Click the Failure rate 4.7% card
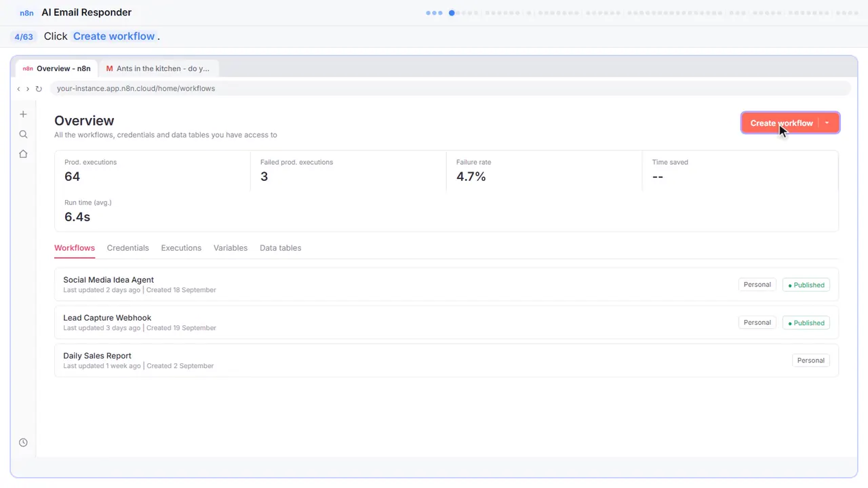Image resolution: width=868 pixels, height=488 pixels. [545, 171]
